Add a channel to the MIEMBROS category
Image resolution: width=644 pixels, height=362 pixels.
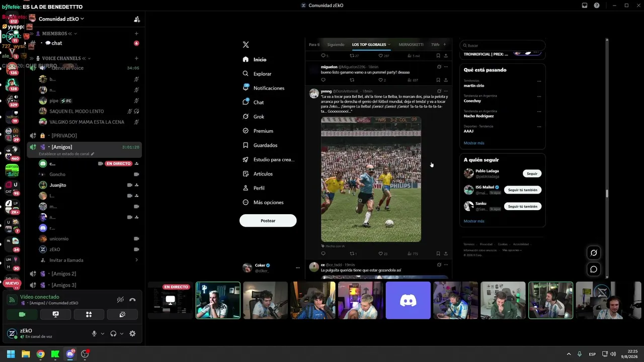coord(136,34)
